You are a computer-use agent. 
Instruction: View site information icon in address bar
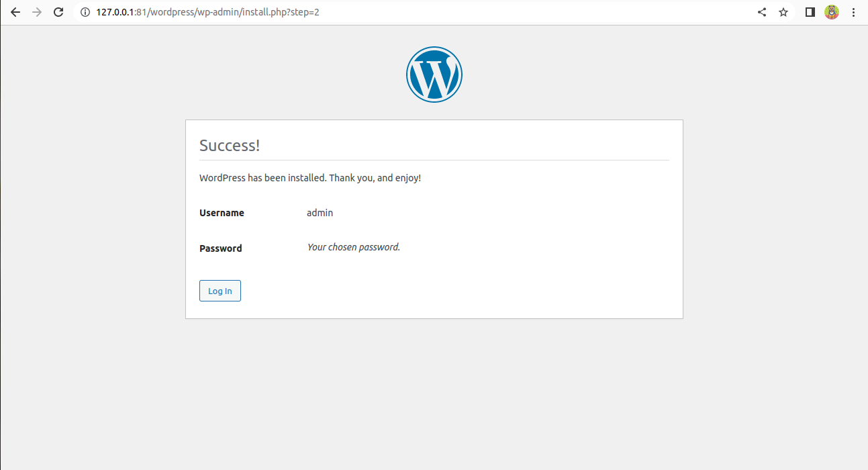click(x=85, y=12)
